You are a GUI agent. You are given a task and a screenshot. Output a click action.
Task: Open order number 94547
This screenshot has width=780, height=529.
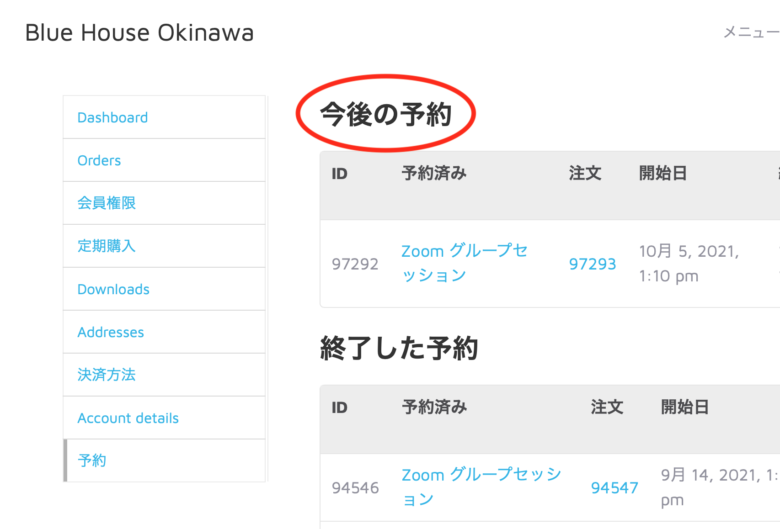614,488
